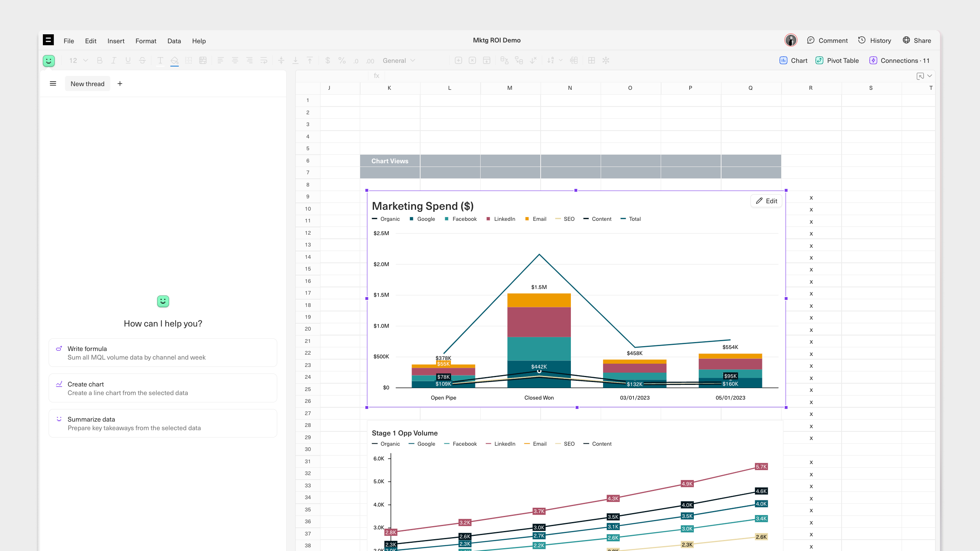
Task: Expand the formula bar chevron
Action: click(x=930, y=76)
